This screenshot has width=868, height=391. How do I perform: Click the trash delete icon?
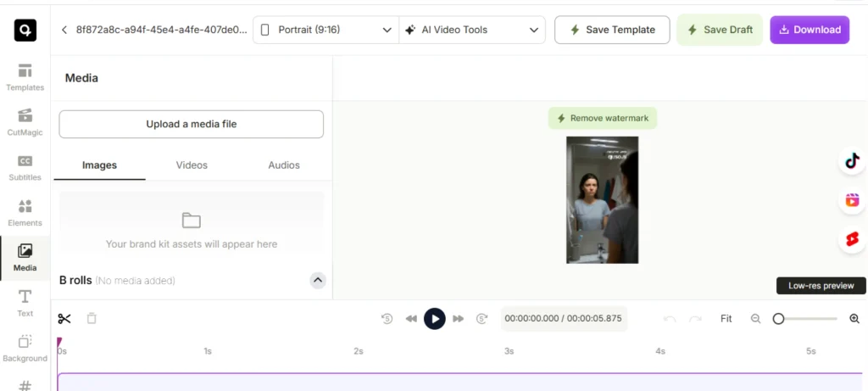(92, 319)
